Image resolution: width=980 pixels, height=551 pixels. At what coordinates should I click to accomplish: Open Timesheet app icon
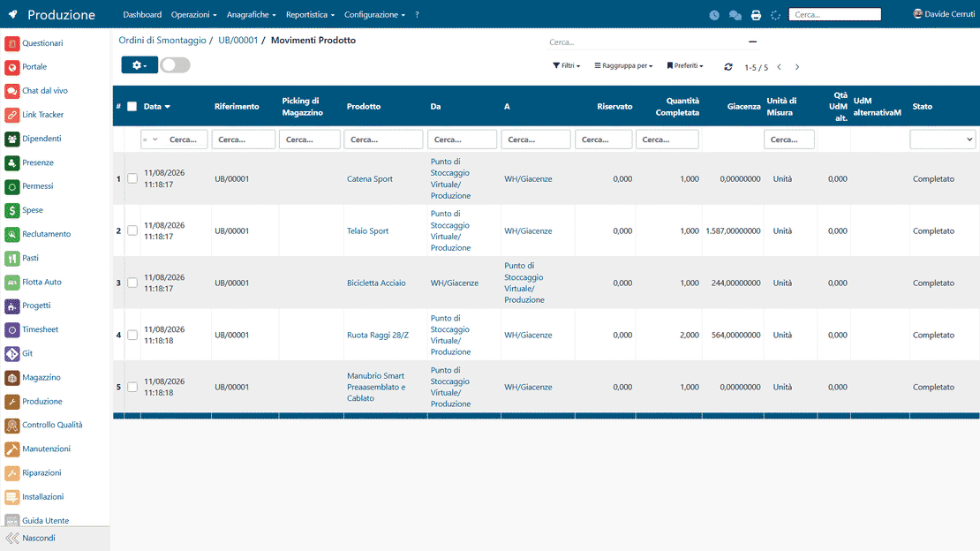tap(11, 329)
